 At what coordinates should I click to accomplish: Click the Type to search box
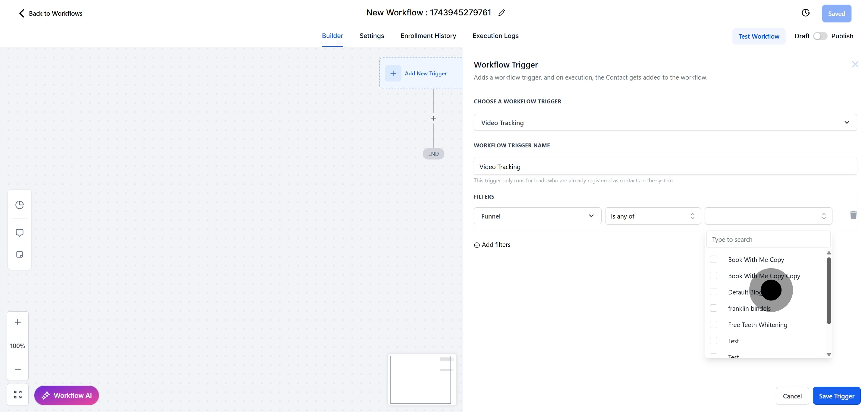tap(768, 239)
